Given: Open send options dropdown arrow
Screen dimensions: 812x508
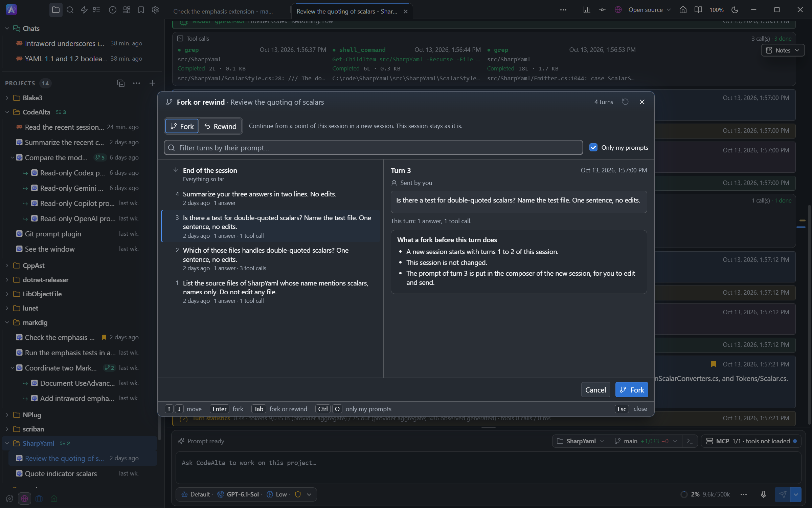Looking at the screenshot, I should click(x=796, y=494).
